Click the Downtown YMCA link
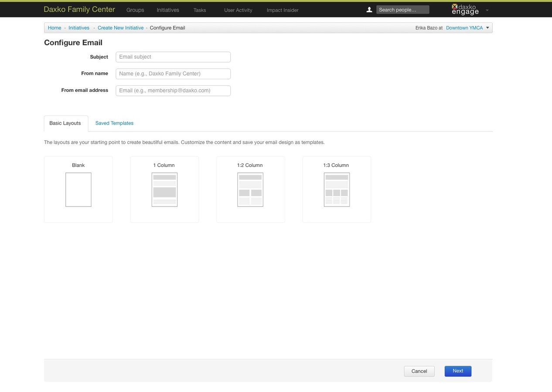 [x=464, y=28]
